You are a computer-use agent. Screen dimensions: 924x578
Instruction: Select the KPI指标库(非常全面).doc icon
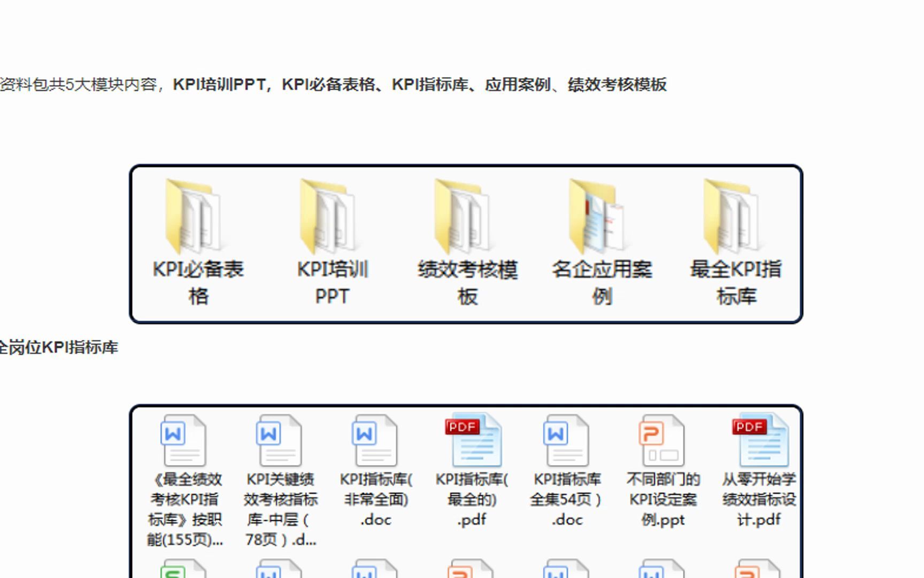click(x=375, y=440)
